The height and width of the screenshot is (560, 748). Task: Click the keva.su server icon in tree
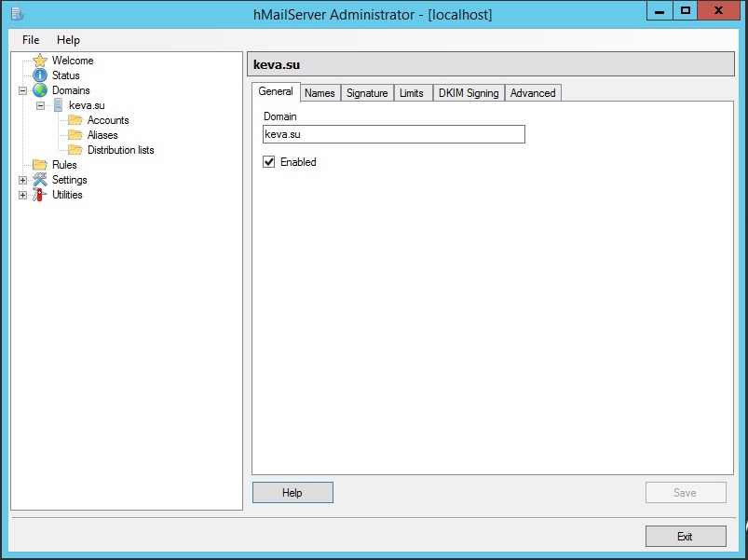tap(58, 105)
